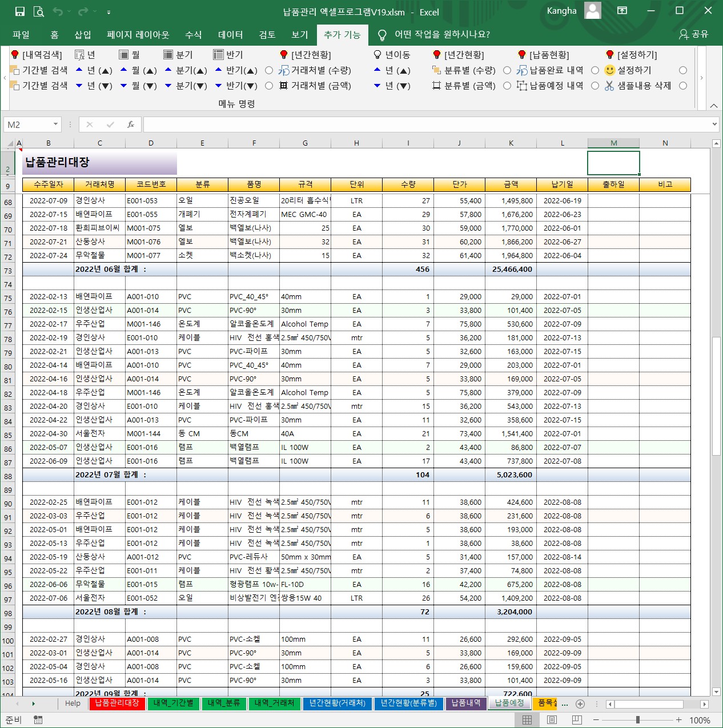Open the 수식 ribbon tab
Screen dimensions: 723x728
pyautogui.click(x=194, y=35)
